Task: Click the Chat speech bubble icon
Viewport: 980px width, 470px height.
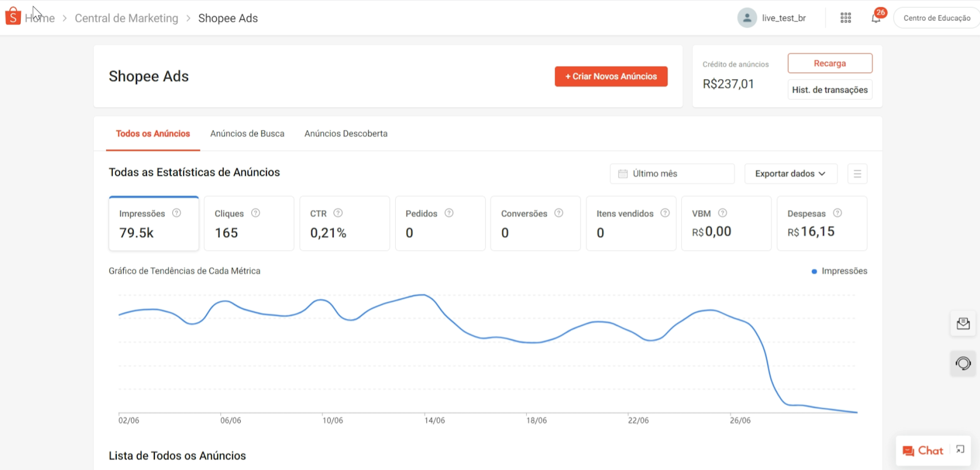Action: 908,451
